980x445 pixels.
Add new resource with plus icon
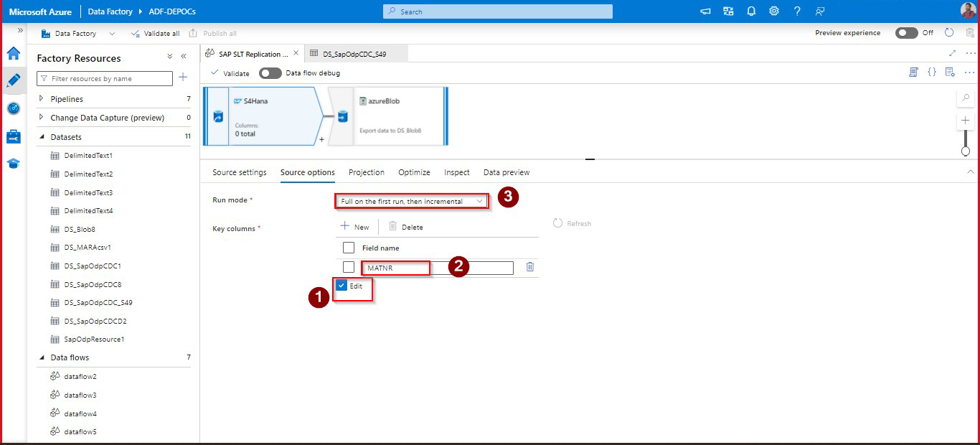coord(183,78)
